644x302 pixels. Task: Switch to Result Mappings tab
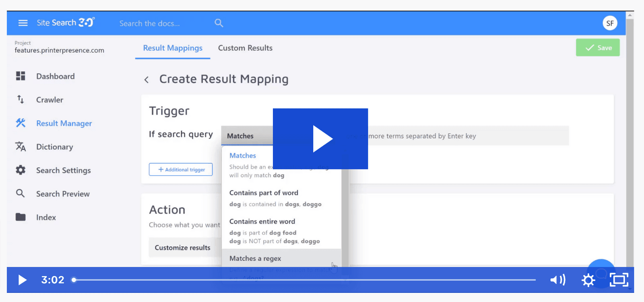pyautogui.click(x=173, y=48)
